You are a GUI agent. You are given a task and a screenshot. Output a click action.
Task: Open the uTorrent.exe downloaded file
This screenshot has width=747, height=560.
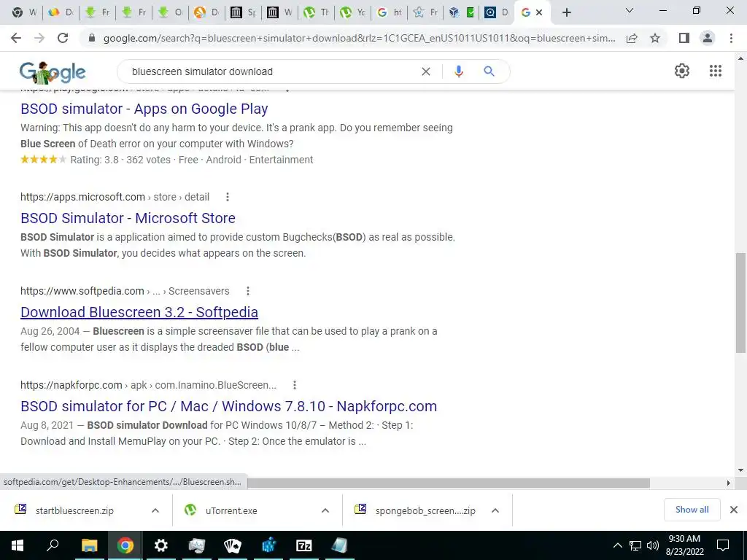coord(231,510)
